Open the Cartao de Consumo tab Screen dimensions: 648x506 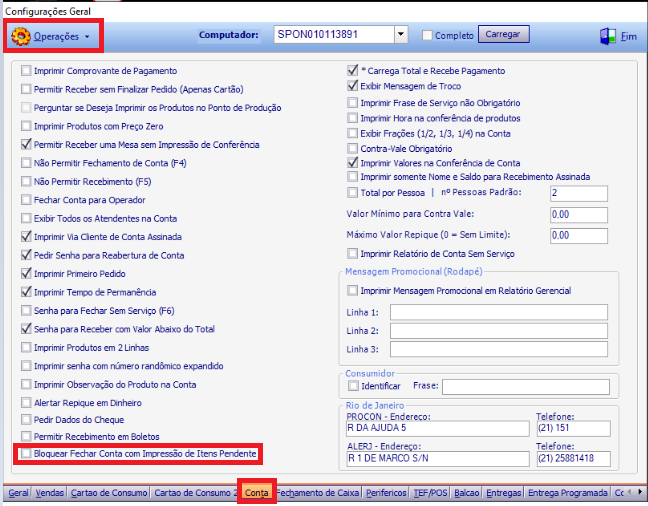click(x=109, y=493)
